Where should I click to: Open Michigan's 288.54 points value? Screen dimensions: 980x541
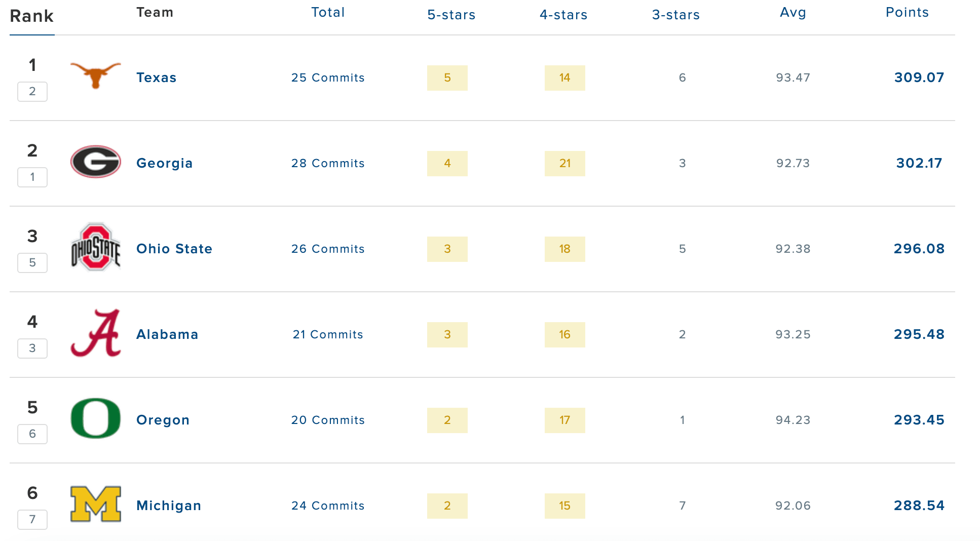tap(919, 506)
